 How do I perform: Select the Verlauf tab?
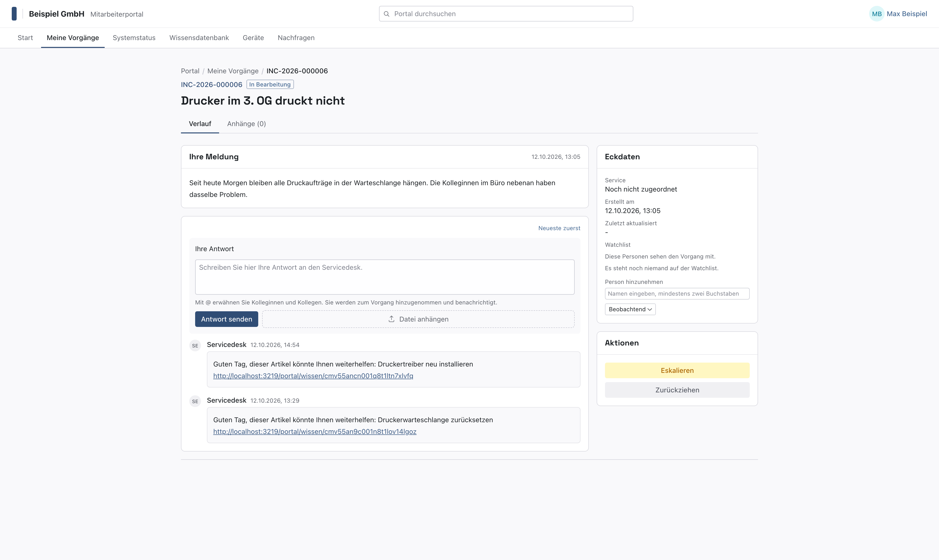tap(200, 124)
